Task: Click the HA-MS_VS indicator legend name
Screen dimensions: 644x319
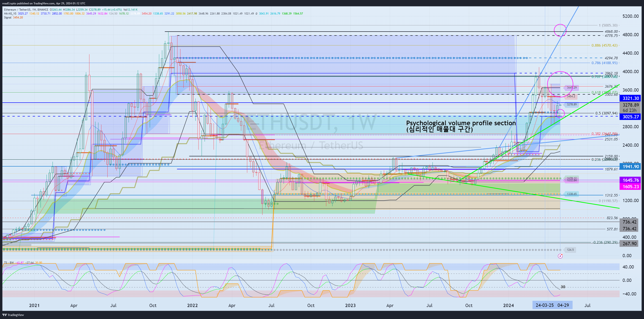Action: [x=10, y=14]
